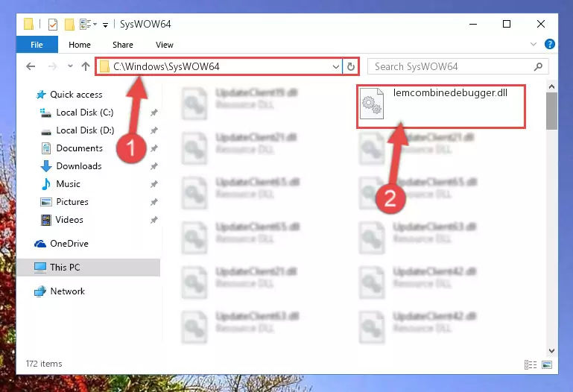Go up one folder level
The image size is (573, 392).
(x=86, y=66)
